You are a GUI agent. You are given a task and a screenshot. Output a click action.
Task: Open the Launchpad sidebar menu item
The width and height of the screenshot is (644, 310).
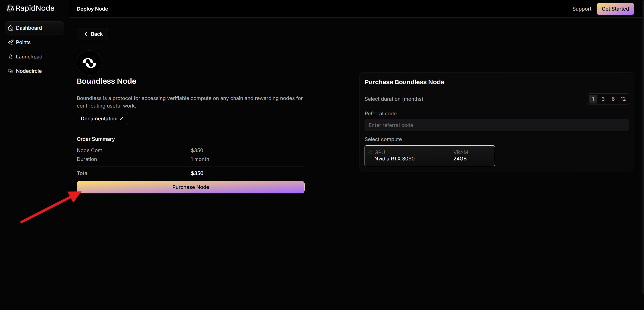point(29,57)
